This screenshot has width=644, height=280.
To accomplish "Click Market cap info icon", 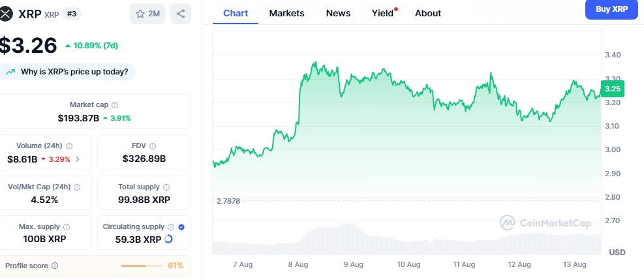I will [x=115, y=105].
